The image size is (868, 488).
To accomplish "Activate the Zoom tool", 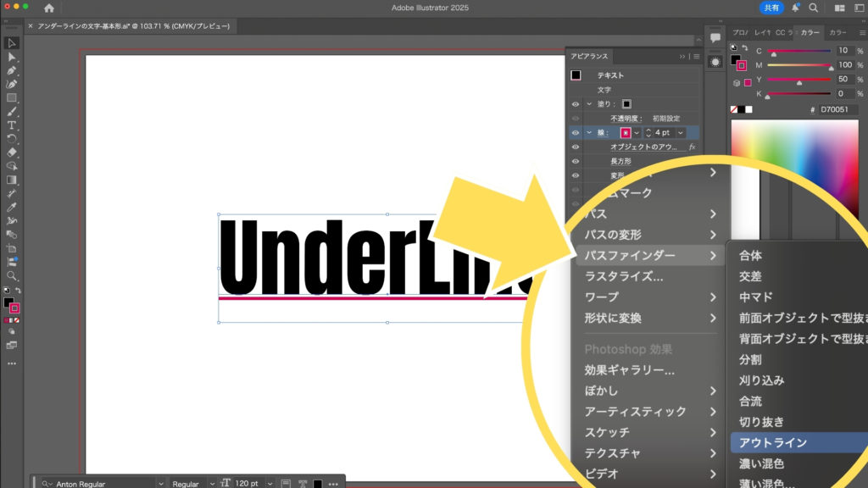I will pos(12,275).
